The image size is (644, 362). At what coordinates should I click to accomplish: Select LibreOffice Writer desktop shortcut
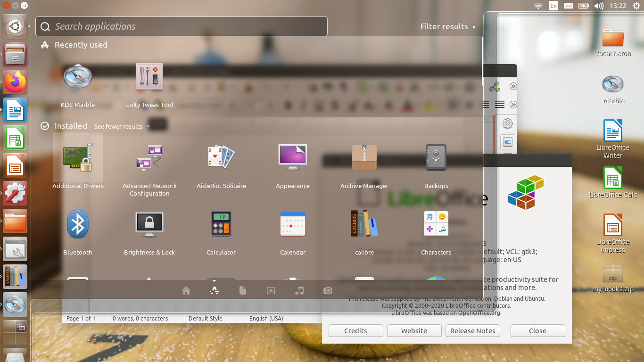pyautogui.click(x=613, y=139)
